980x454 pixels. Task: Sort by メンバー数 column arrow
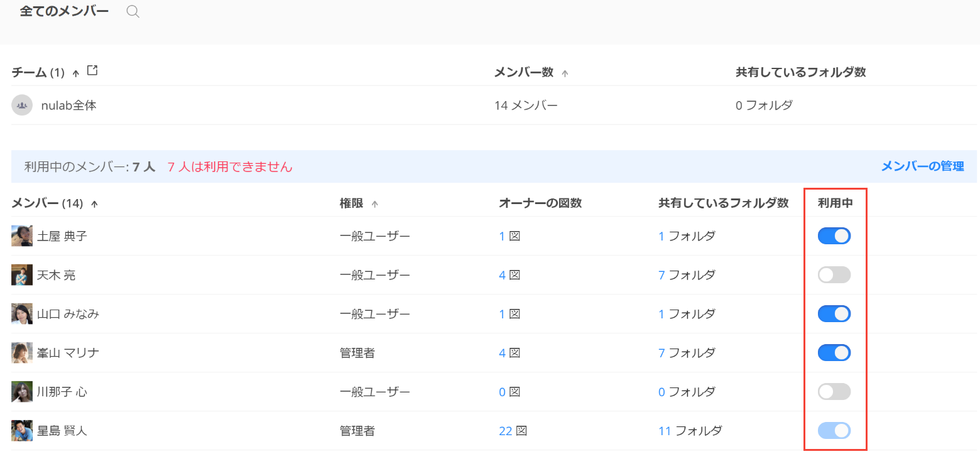[565, 73]
